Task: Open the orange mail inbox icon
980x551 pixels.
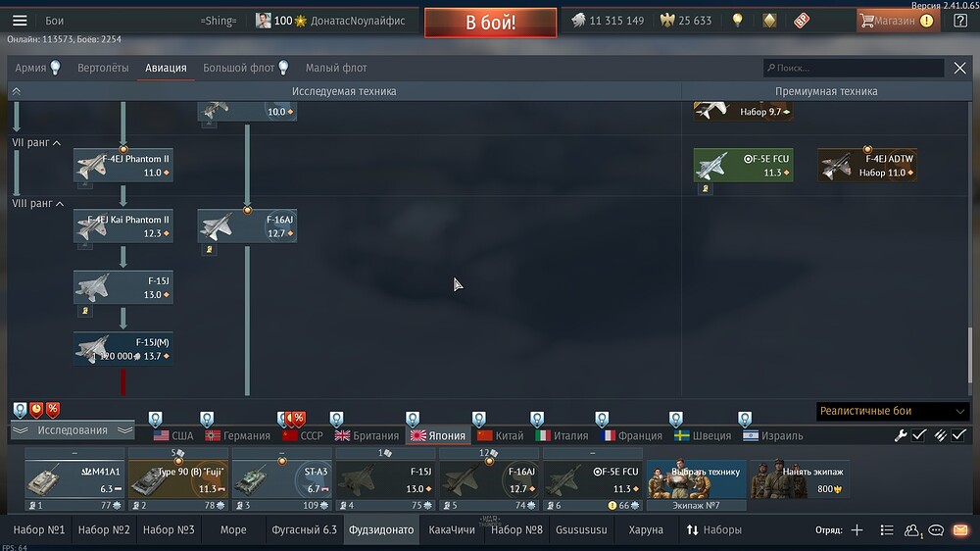Action: 960,530
